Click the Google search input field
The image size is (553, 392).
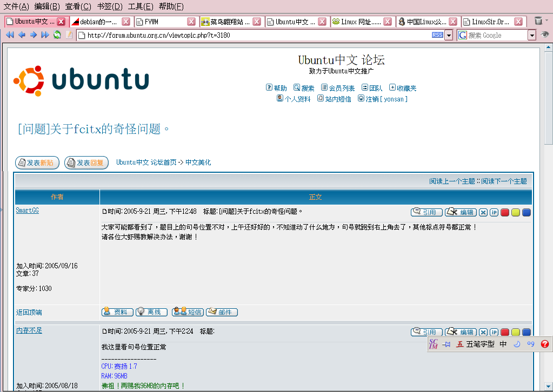coord(497,35)
